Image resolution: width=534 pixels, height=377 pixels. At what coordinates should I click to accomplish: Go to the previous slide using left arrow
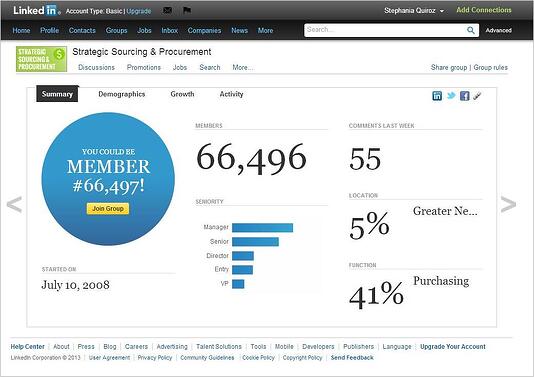14,204
